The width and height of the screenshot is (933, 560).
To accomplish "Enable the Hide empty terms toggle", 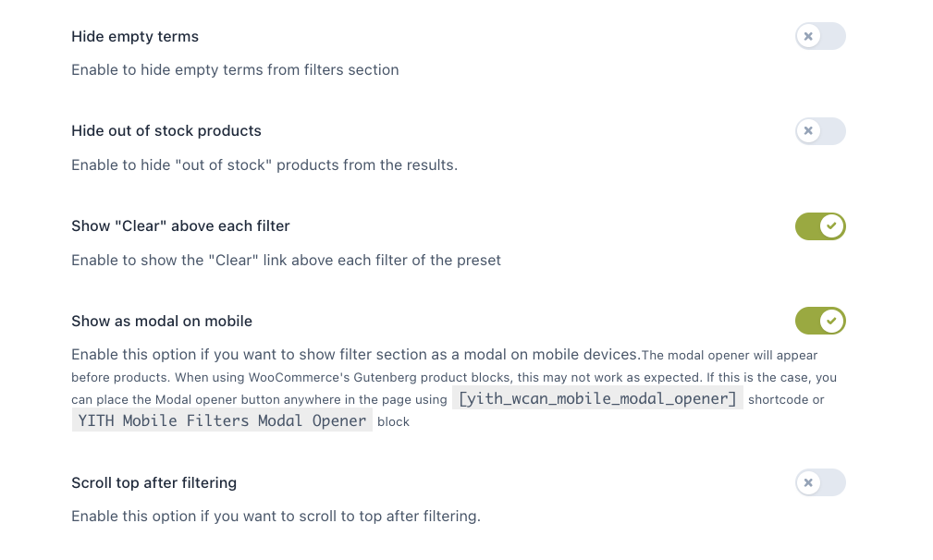I will point(820,37).
